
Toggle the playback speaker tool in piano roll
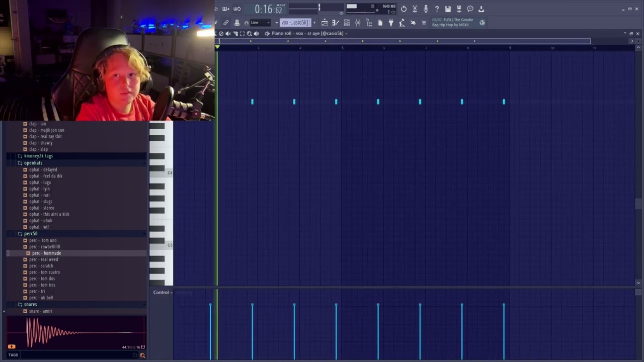pos(257,33)
